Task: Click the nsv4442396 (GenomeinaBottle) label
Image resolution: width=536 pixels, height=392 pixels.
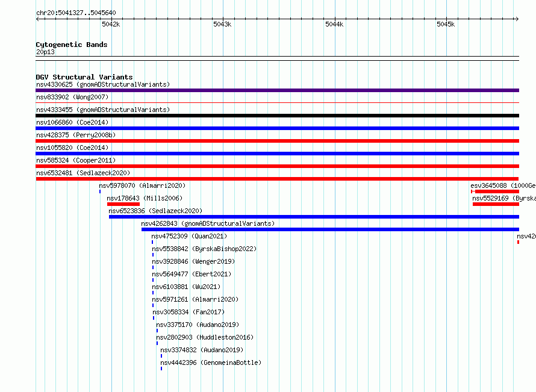Action: pos(211,362)
